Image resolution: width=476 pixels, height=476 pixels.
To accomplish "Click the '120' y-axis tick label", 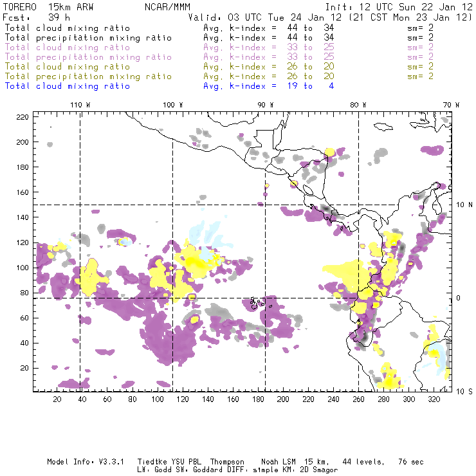I will [x=23, y=243].
